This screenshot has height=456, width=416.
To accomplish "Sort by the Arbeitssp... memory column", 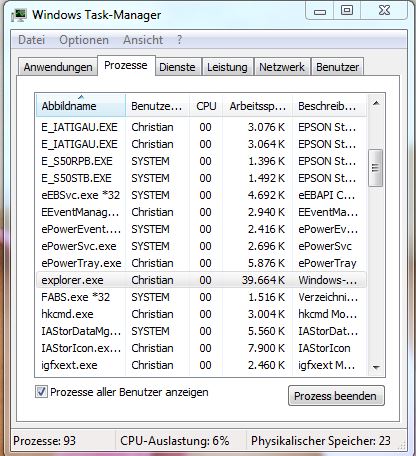I will tap(257, 106).
